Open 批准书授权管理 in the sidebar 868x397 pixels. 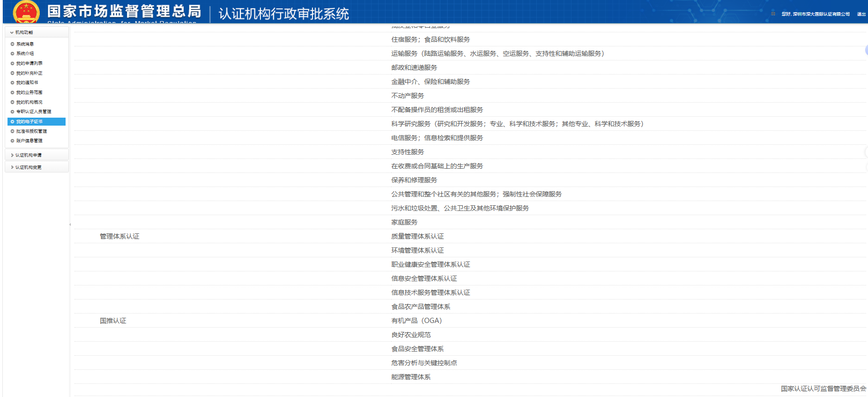click(x=31, y=131)
